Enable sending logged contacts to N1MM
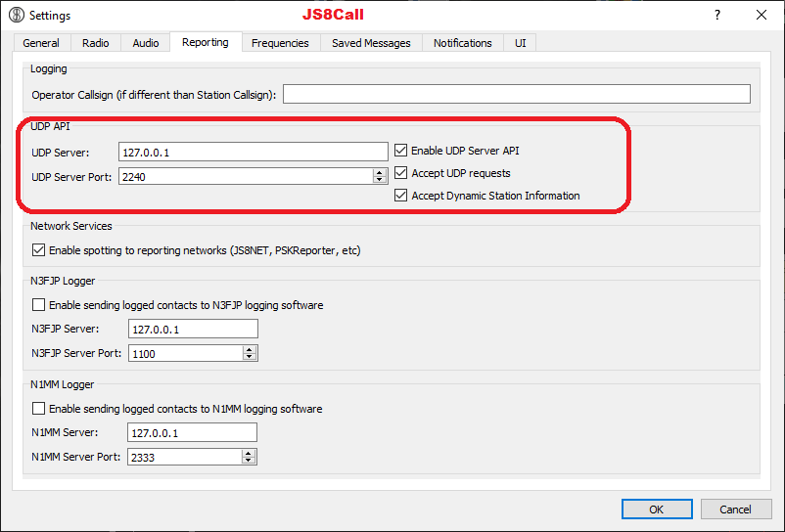 tap(39, 409)
